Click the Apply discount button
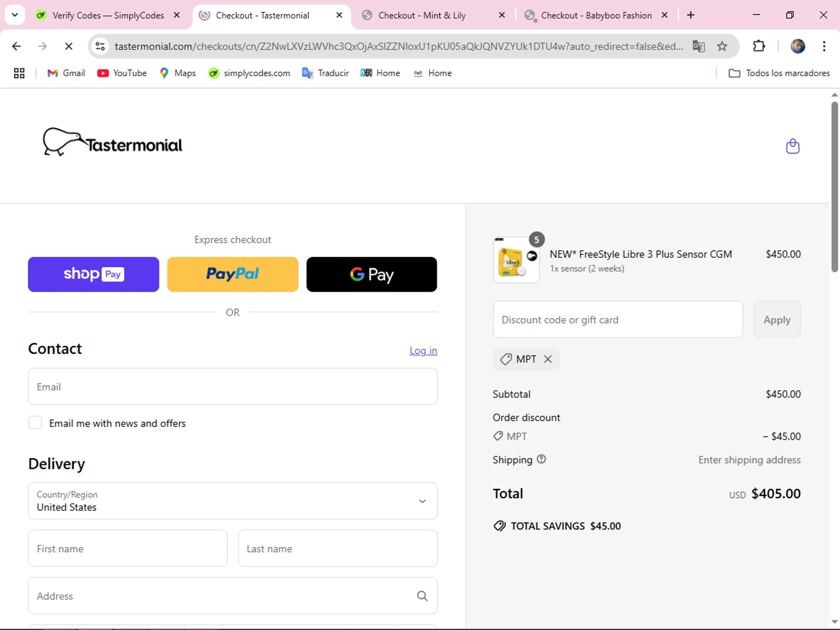Viewport: 840px width, 630px height. pyautogui.click(x=777, y=319)
